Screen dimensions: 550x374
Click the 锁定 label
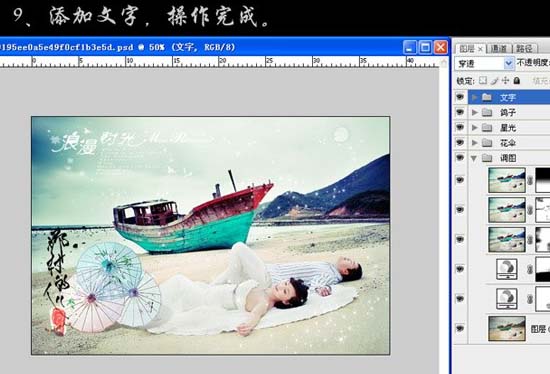(x=465, y=81)
